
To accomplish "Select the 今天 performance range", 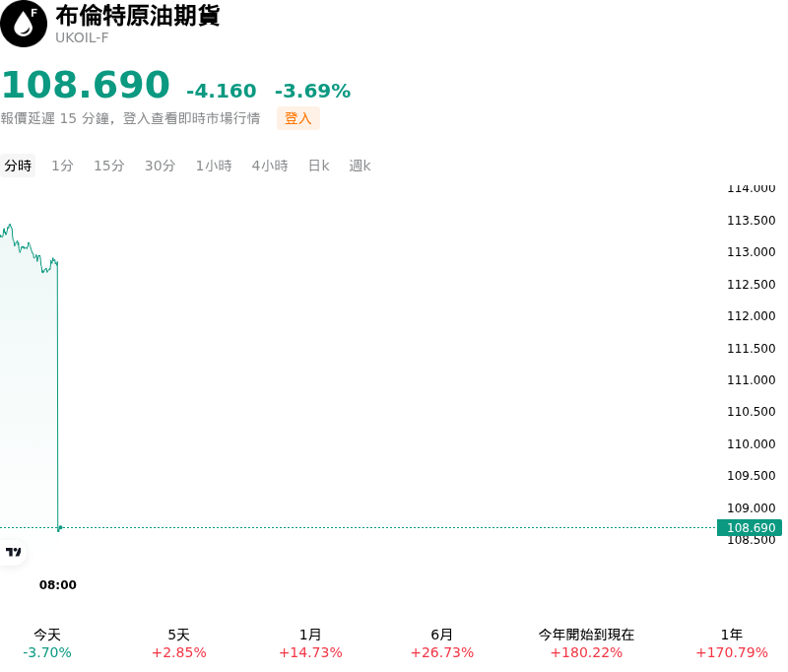I will pyautogui.click(x=47, y=643).
